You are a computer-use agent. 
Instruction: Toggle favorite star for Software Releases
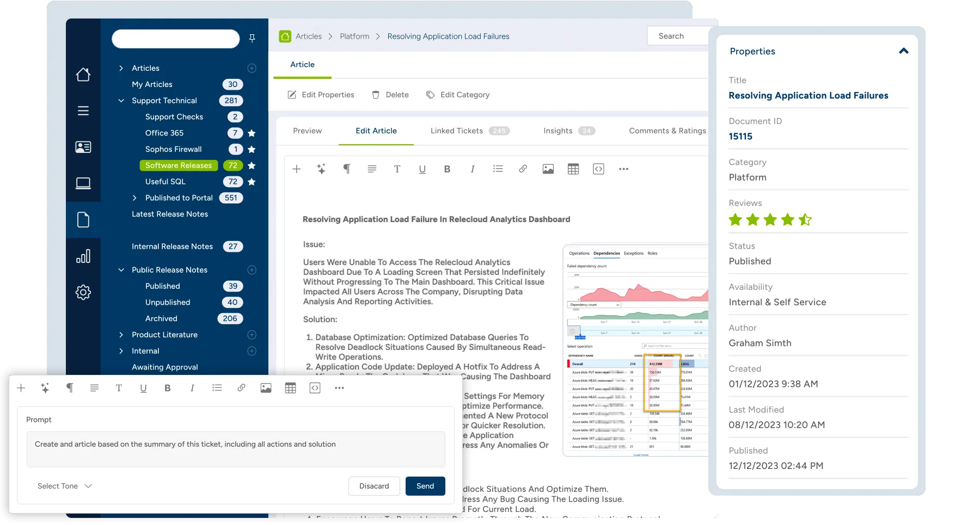pos(252,165)
